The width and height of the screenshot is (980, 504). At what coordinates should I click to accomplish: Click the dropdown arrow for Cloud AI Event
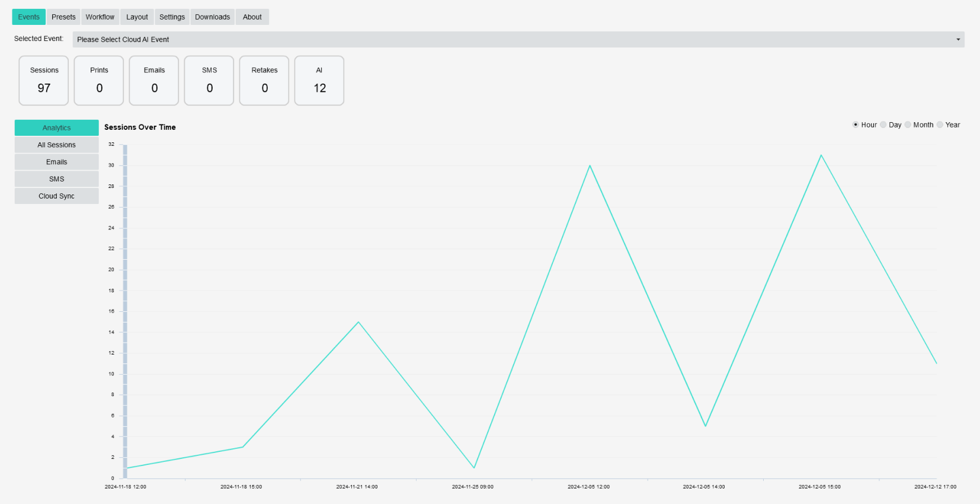(957, 40)
